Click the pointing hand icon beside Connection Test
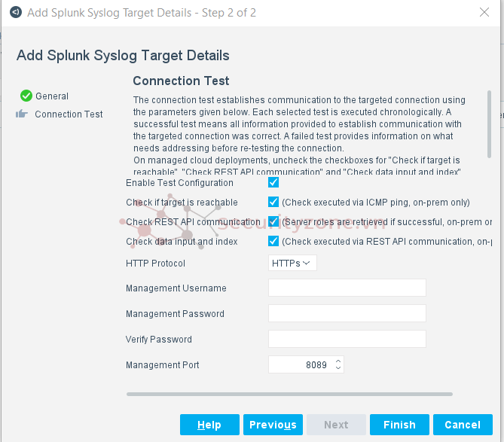504x442 pixels. (x=22, y=114)
